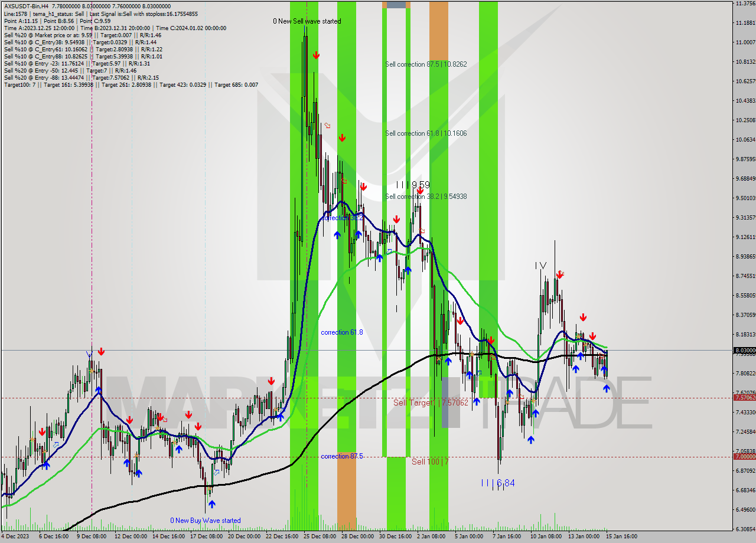756x543 pixels.
Task: Click the 10.6257 price axis value
Action: (745, 81)
